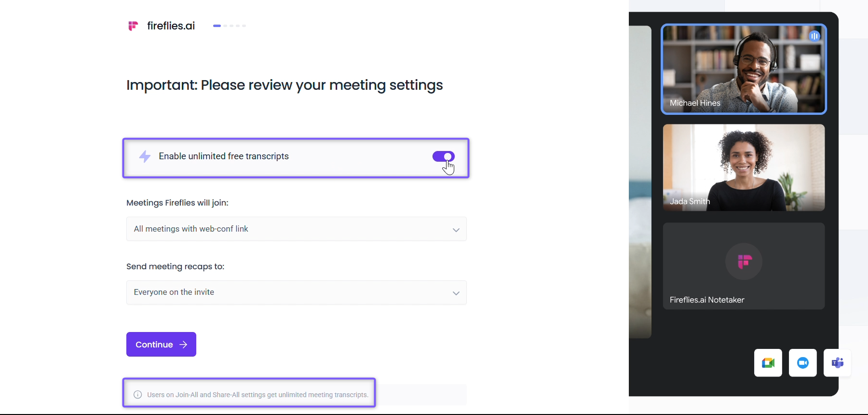Click the Fireflies.ai Notetaker tile

click(x=744, y=266)
